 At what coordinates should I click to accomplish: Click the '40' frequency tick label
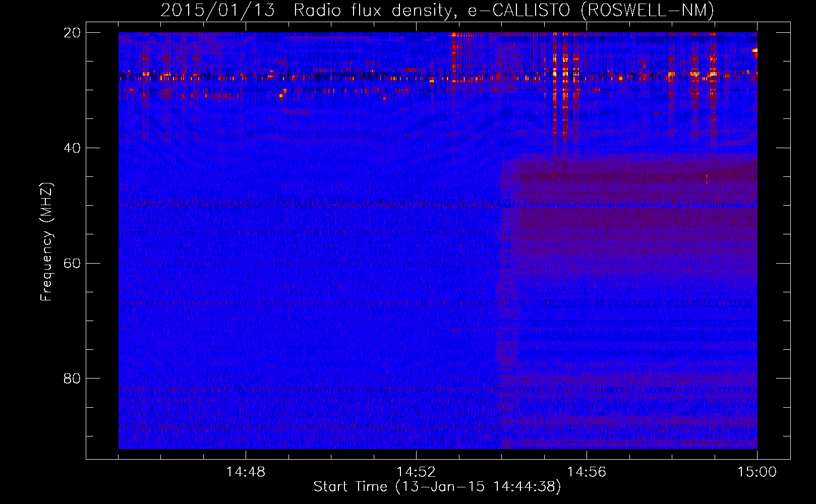click(72, 148)
